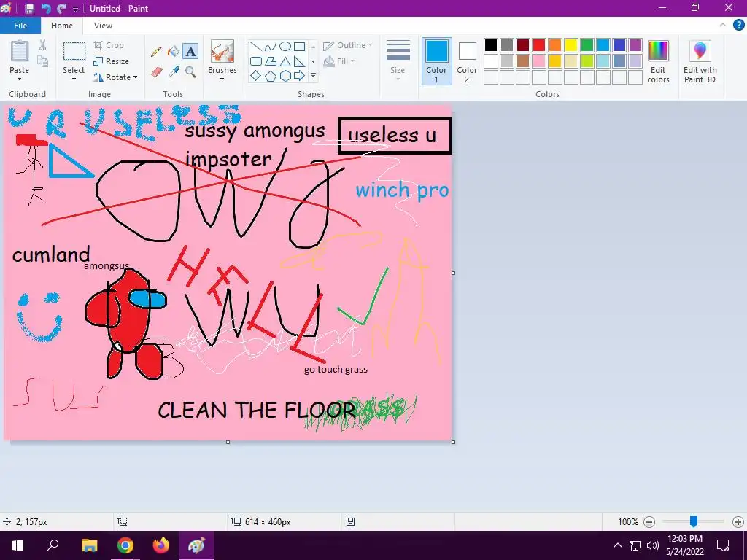Expand the Shapes gallery more arrow
The height and width of the screenshot is (560, 747).
pos(313,76)
